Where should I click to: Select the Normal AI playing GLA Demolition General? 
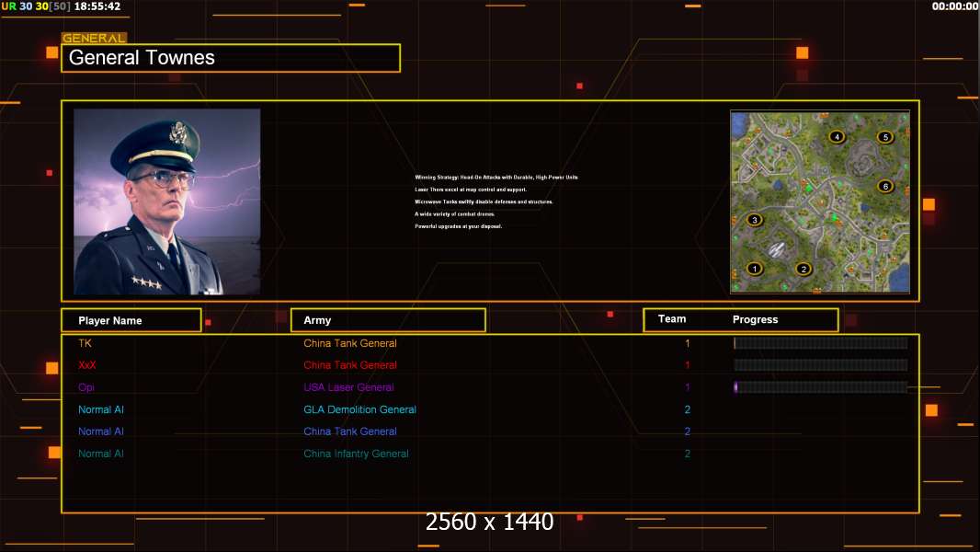(x=100, y=409)
